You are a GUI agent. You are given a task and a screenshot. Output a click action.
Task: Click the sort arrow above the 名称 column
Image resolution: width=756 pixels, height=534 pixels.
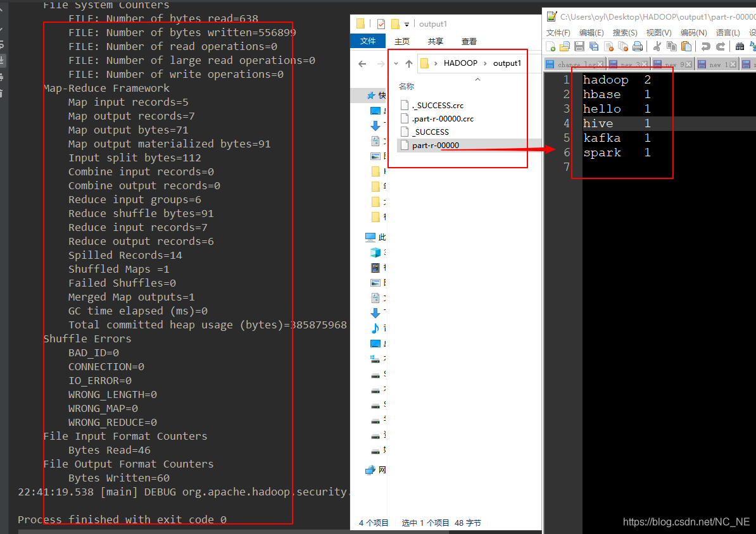[x=478, y=80]
